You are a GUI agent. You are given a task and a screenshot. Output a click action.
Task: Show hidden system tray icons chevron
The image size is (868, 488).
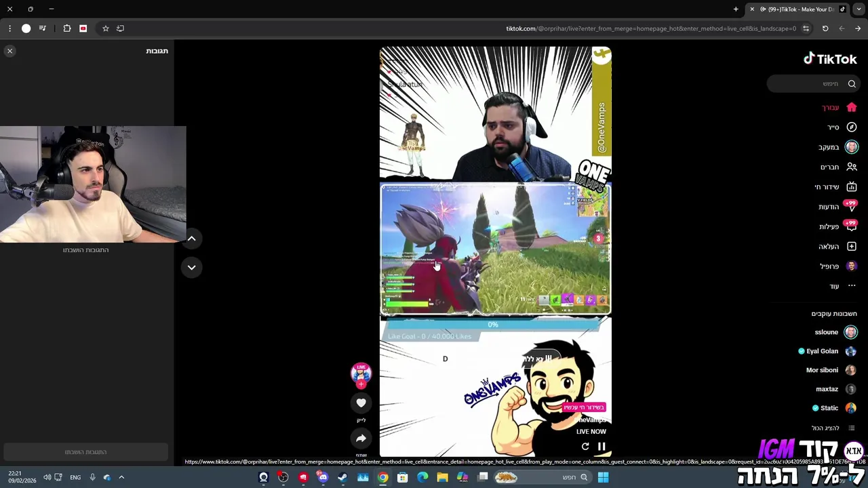pyautogui.click(x=121, y=477)
